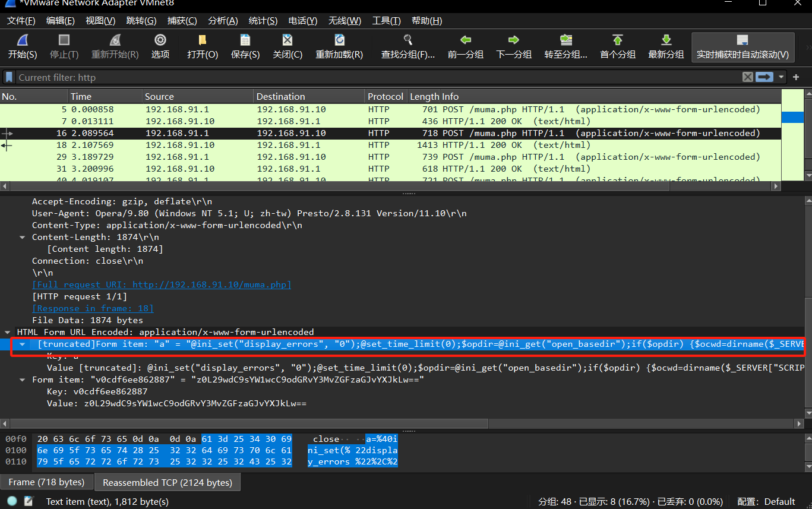Click the display filter input field
The height and width of the screenshot is (509, 812).
378,77
